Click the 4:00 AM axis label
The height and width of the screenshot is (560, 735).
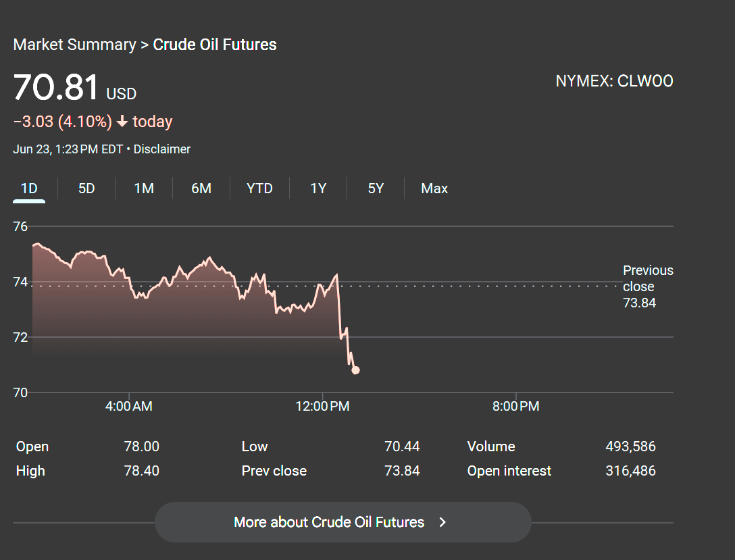click(x=129, y=406)
